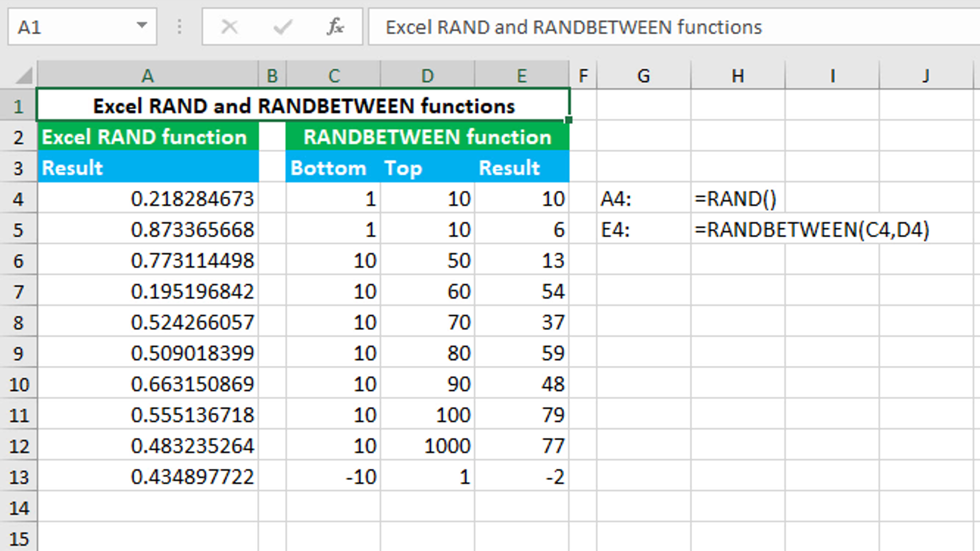Select column H header
This screenshot has width=980, height=551.
tap(738, 76)
